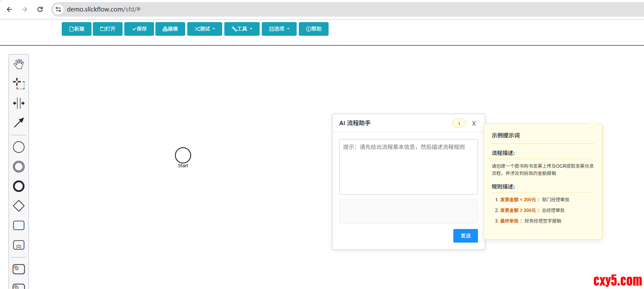
Task: Close the AI 流程助手 panel
Action: tap(474, 123)
